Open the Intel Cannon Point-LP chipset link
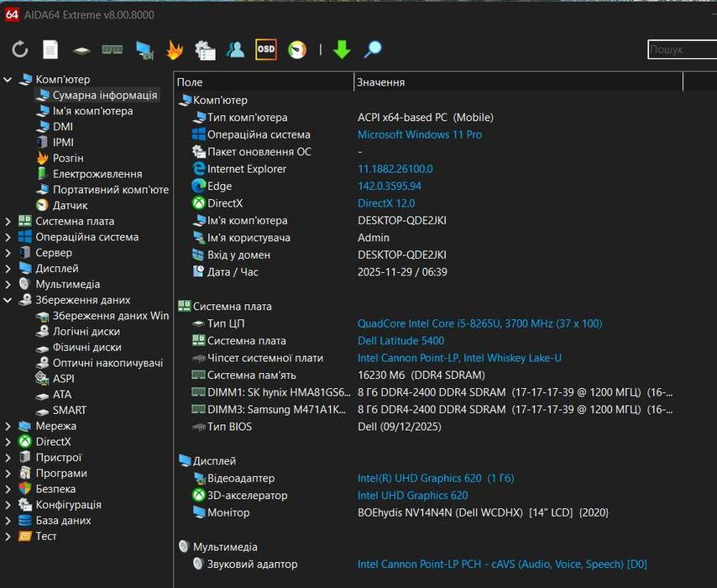Viewport: 717px width, 588px height. (459, 358)
